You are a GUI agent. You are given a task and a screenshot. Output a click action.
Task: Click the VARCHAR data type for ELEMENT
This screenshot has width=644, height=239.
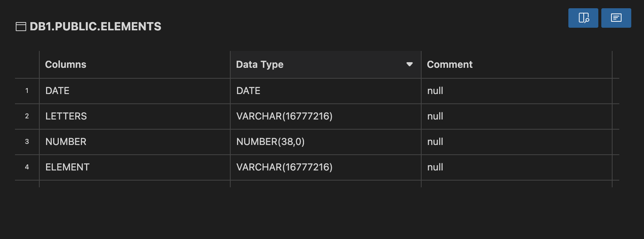284,167
